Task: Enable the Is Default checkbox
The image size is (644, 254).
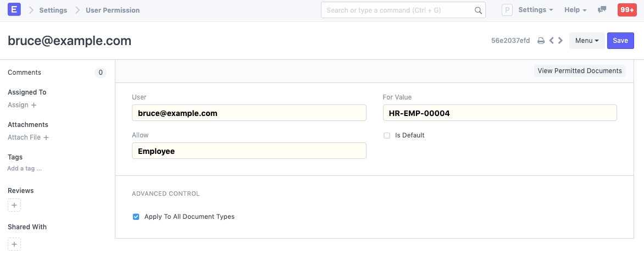Action: (387, 135)
